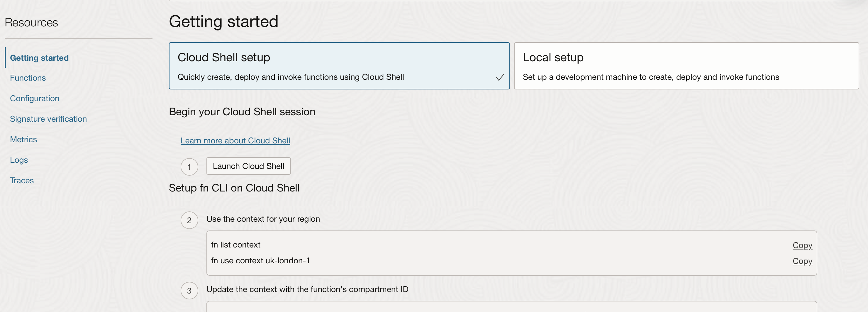Image resolution: width=868 pixels, height=312 pixels.
Task: Open Logs from the Resources sidebar
Action: [x=19, y=160]
